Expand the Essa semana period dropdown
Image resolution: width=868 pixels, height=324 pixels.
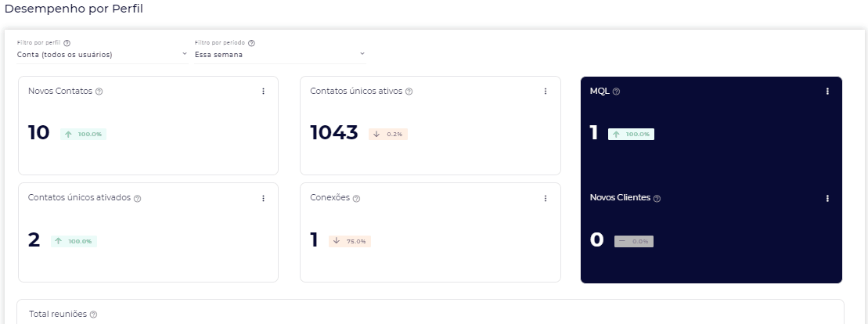(x=279, y=55)
